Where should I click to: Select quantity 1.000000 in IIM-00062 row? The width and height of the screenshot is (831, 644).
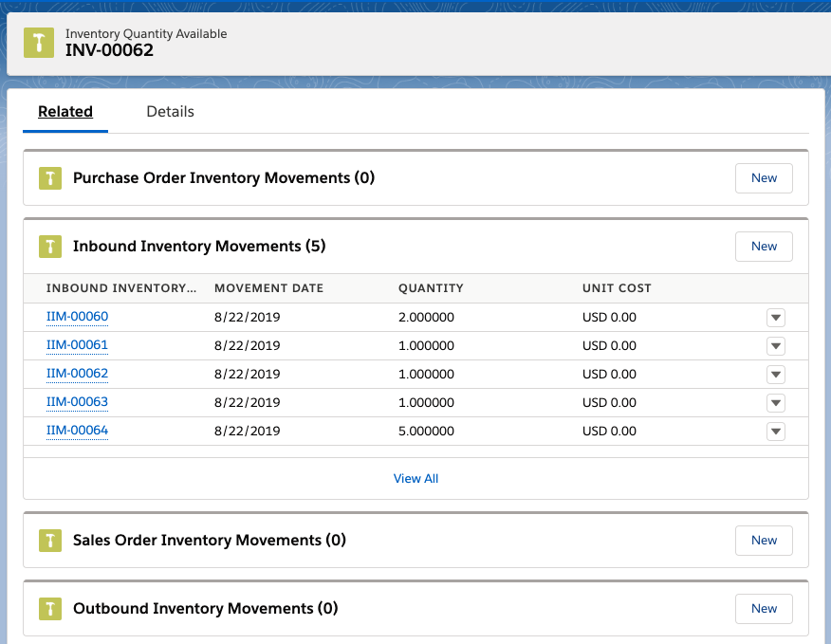[x=426, y=375]
